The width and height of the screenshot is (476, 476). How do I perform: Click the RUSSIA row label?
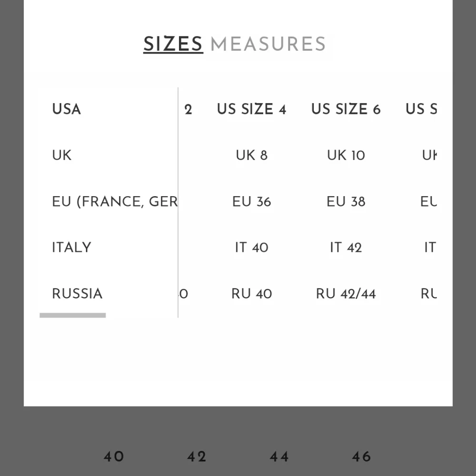(77, 294)
